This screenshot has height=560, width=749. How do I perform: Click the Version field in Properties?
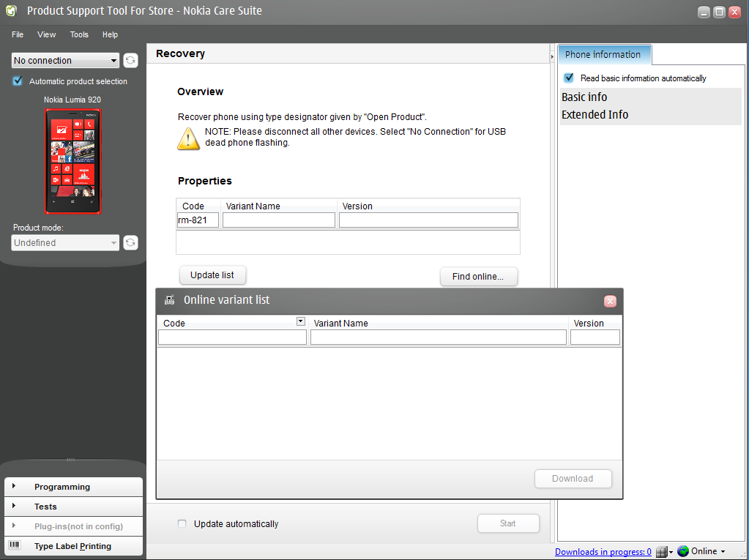[428, 220]
